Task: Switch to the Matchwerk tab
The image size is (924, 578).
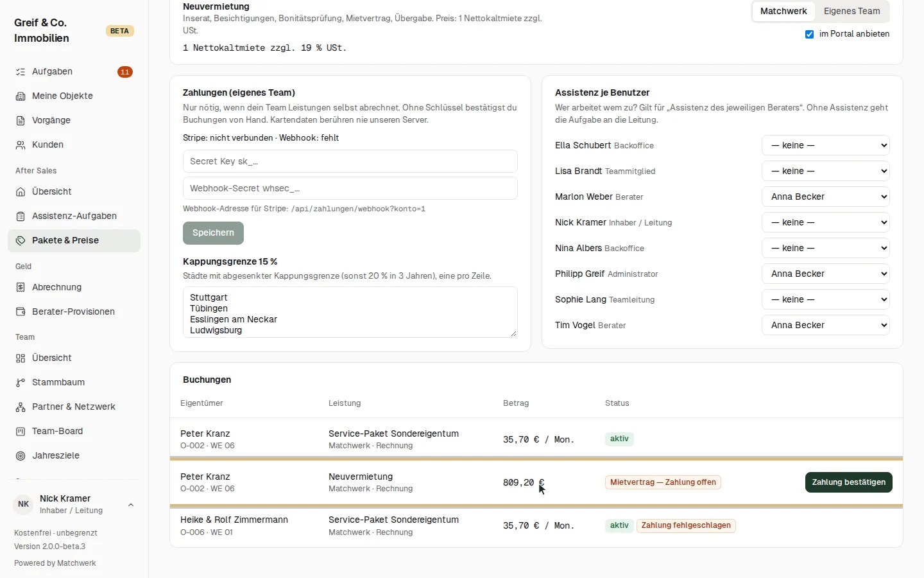Action: click(783, 11)
